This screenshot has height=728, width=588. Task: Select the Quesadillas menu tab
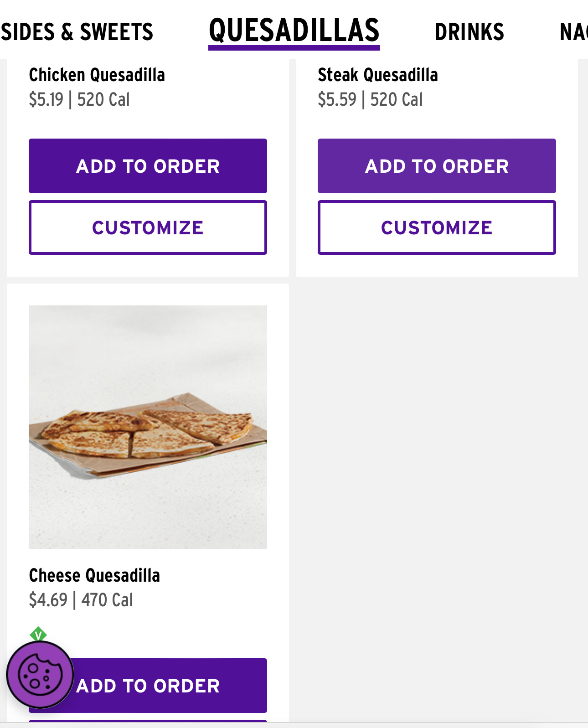click(x=294, y=31)
